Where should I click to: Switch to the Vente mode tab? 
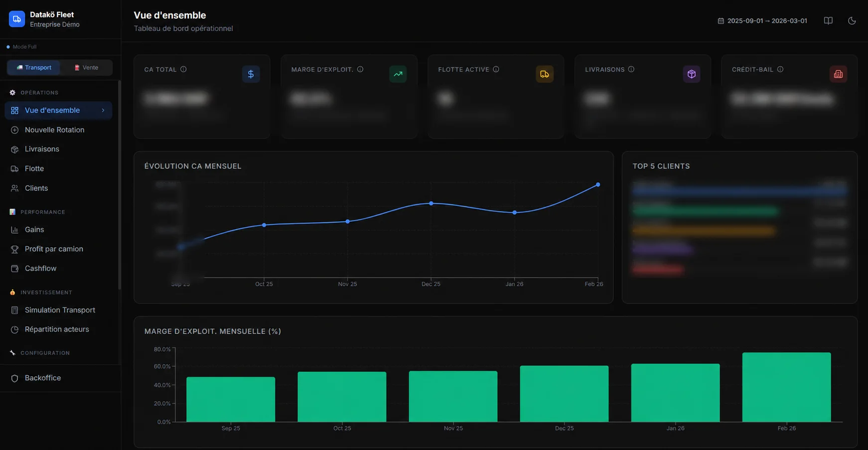[86, 67]
